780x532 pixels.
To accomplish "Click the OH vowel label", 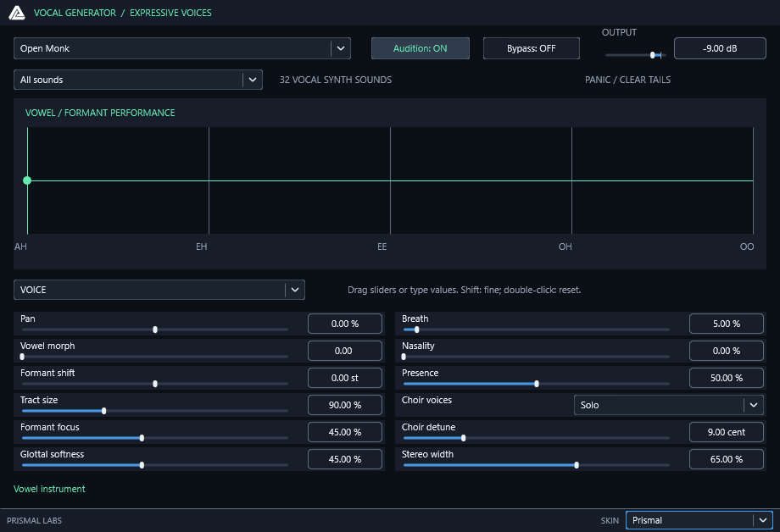I will coord(565,247).
